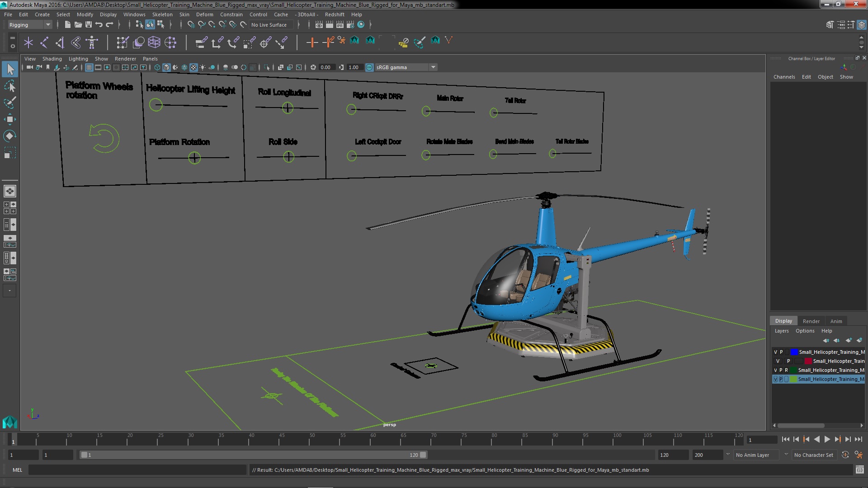Select the Create Locator star icon
Screen dimensions: 868x488
28,42
